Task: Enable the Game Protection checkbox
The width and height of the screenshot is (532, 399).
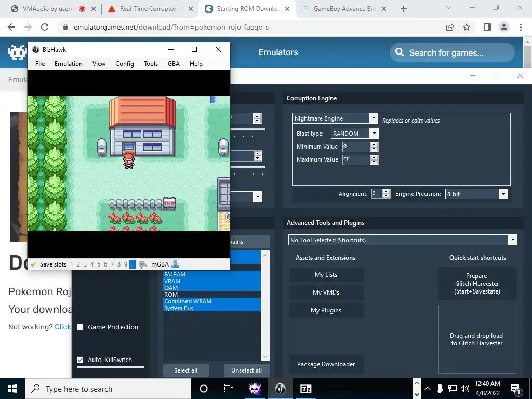Action: [x=81, y=327]
